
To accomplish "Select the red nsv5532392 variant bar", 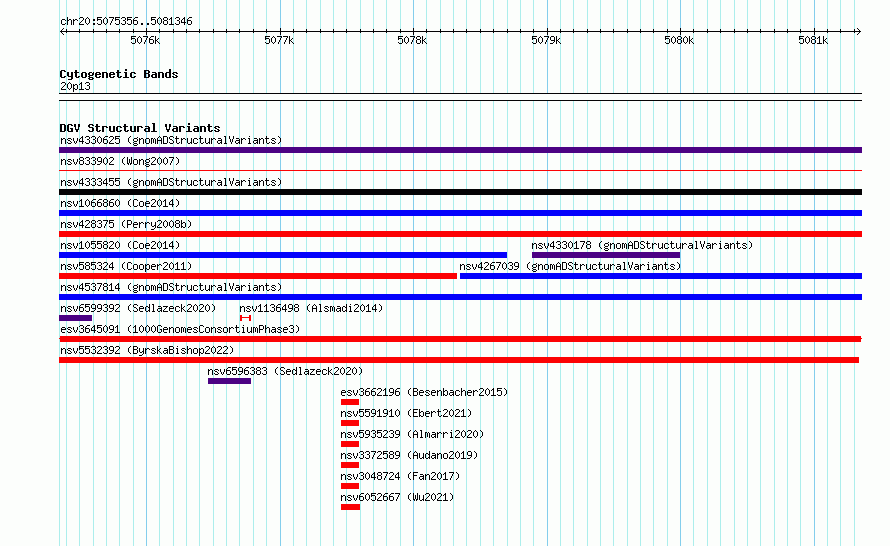I will (459, 360).
